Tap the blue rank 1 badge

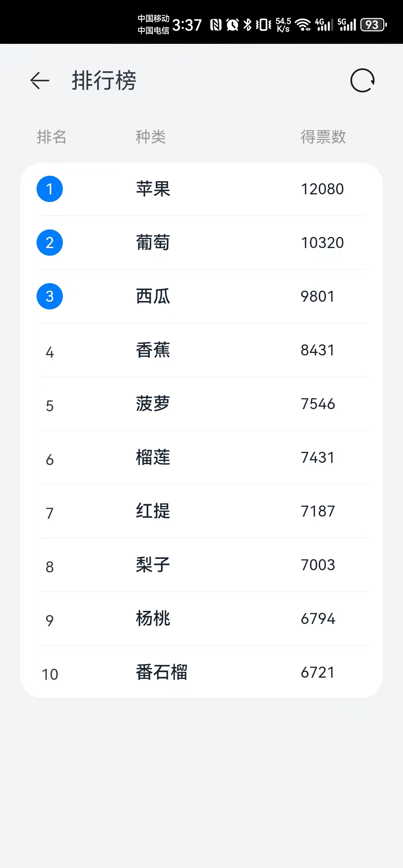[50, 189]
